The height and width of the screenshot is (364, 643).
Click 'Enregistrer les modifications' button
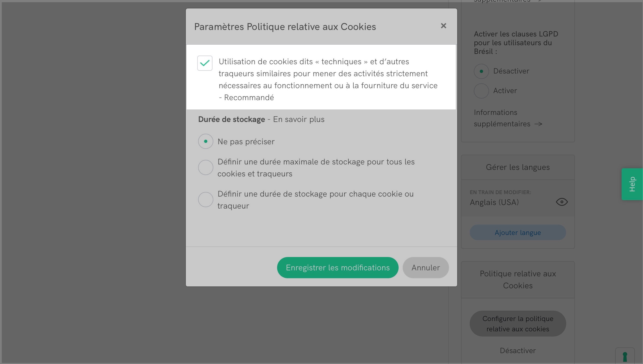click(338, 268)
